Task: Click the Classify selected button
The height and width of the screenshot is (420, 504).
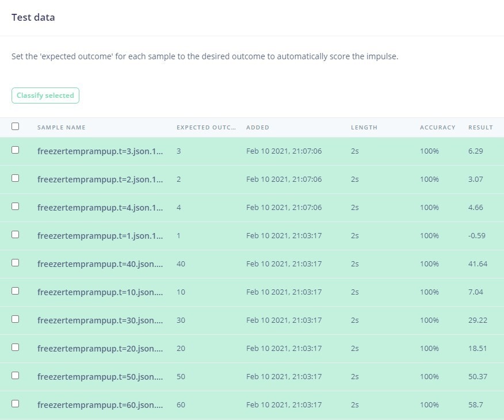Action: [45, 96]
